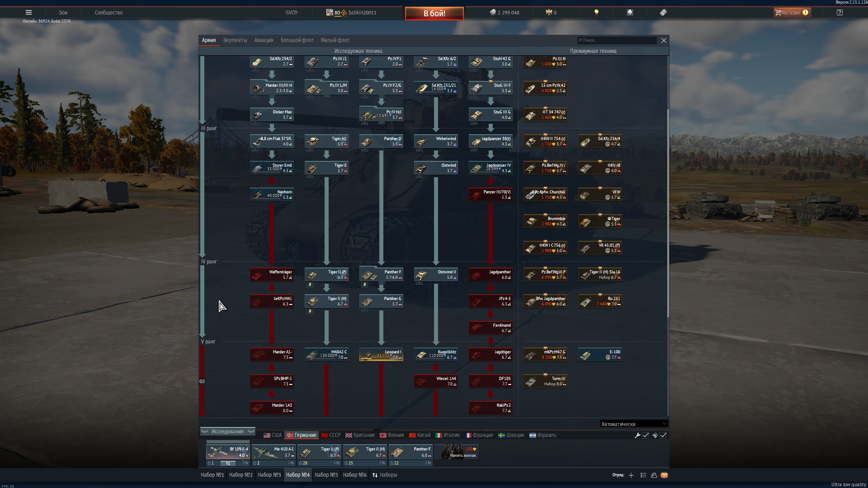Open the Автоматически dropdown
Viewport: 868px width, 488px height.
(x=634, y=424)
